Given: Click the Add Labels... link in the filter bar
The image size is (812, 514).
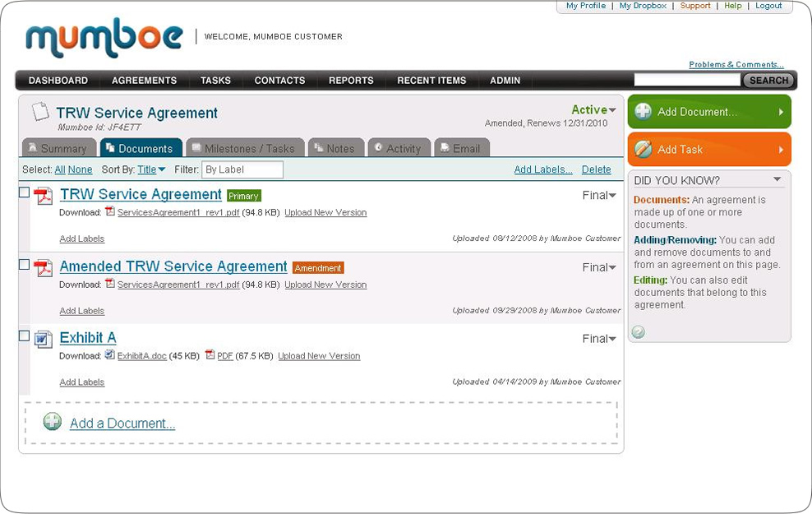Looking at the screenshot, I should [543, 169].
